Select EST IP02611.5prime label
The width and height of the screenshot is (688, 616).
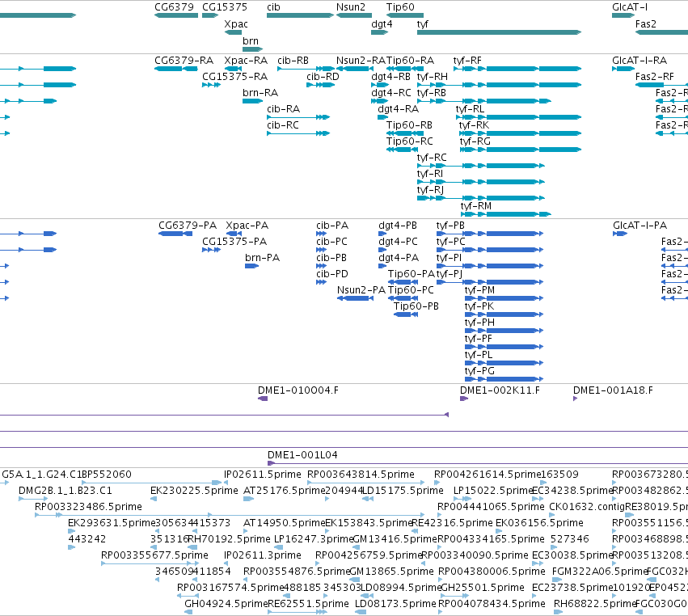click(263, 475)
